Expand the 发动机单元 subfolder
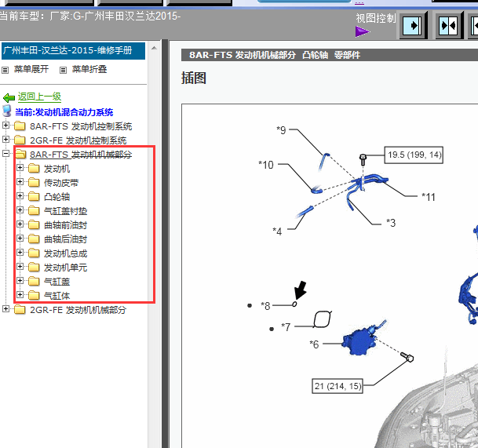478x448 pixels. 20,266
